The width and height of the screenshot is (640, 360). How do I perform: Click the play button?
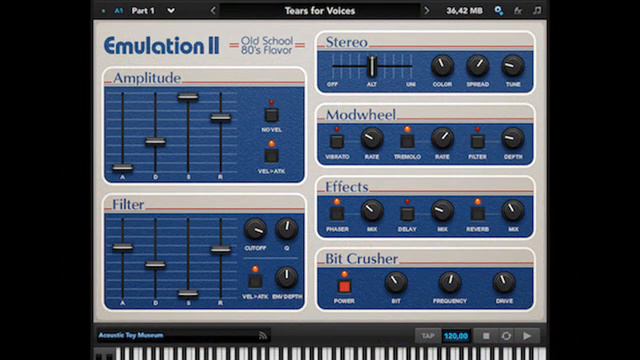(x=527, y=336)
